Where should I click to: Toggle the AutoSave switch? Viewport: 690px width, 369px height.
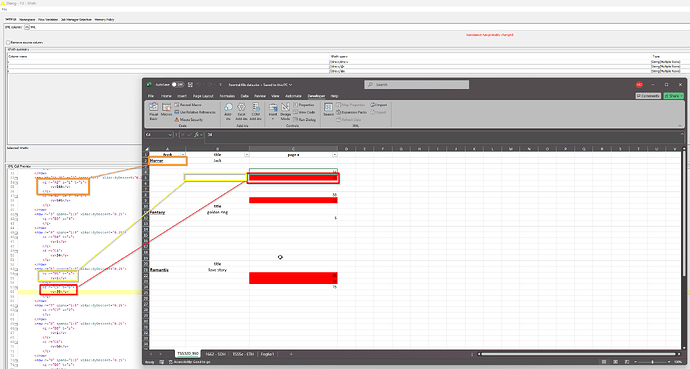(x=177, y=84)
